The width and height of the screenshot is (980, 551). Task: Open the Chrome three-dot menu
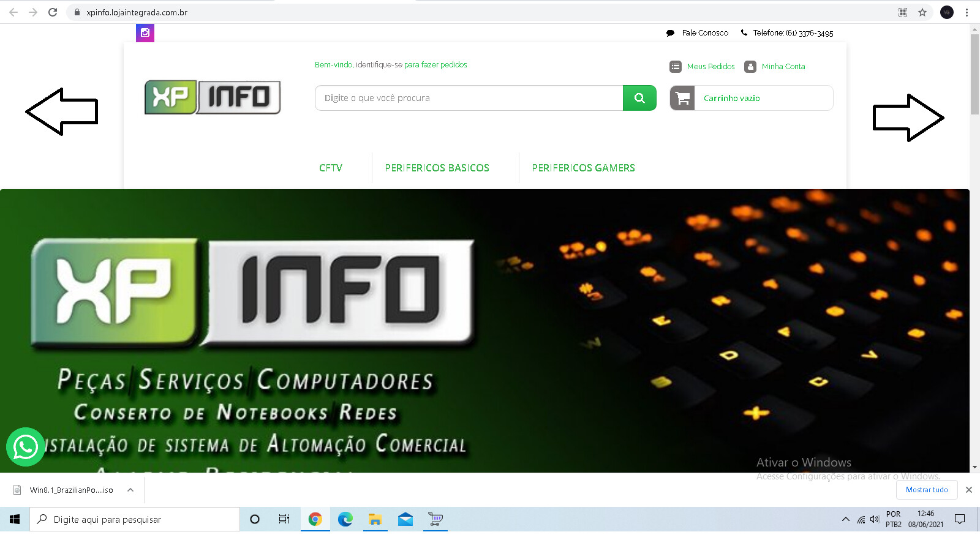click(x=967, y=12)
